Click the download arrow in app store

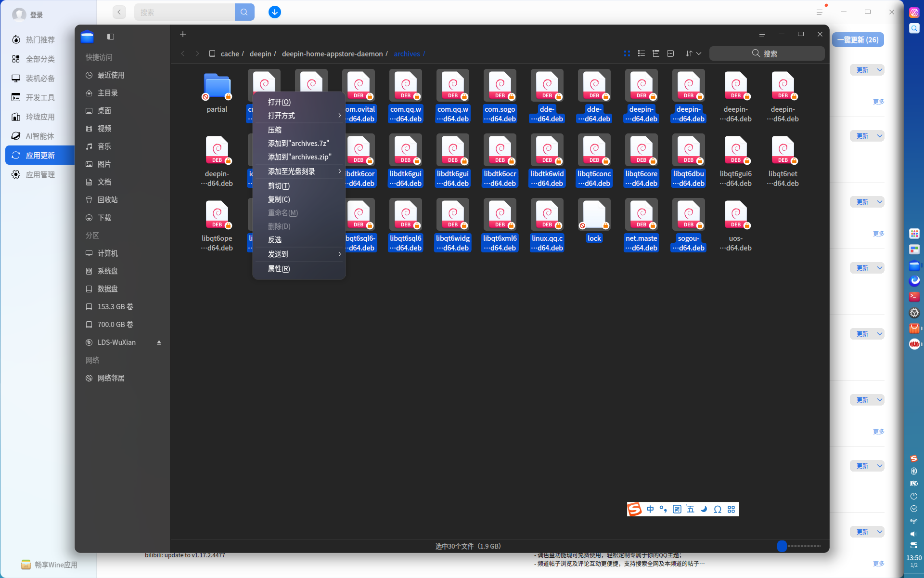pos(274,12)
